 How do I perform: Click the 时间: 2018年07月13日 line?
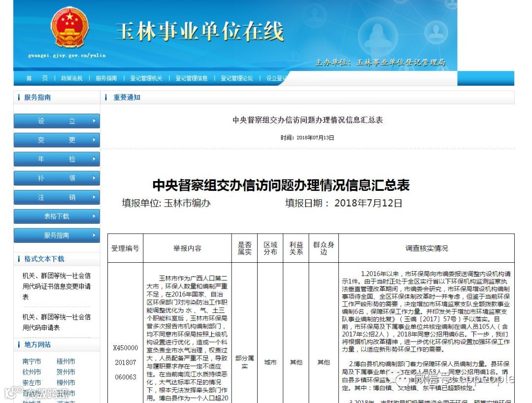coord(307,138)
